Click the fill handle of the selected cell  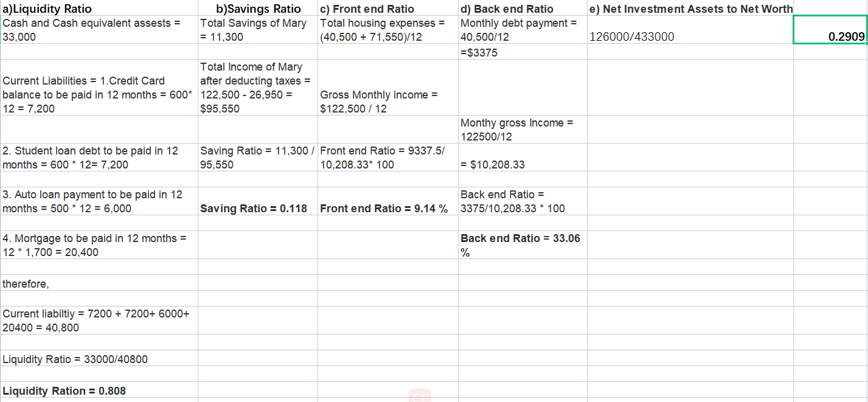866,46
